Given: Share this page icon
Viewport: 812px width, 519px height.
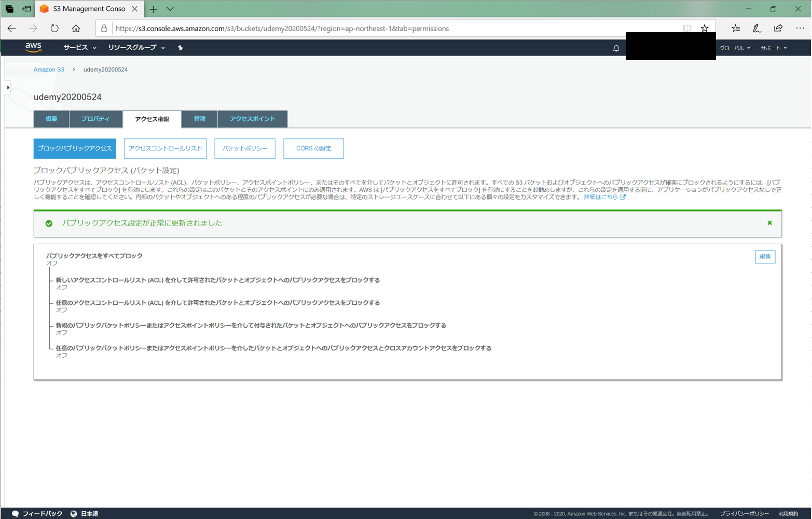Looking at the screenshot, I should (778, 29).
